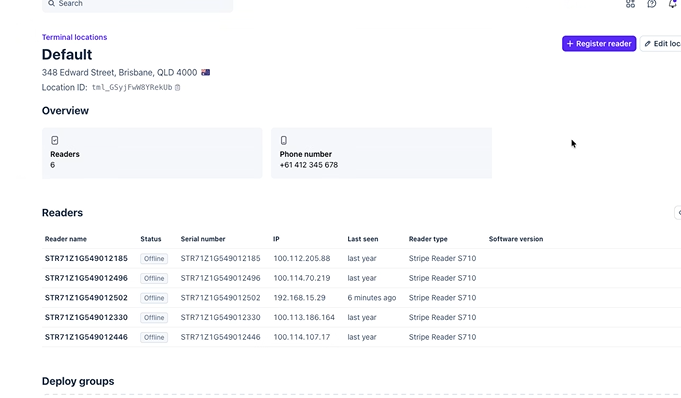
Task: Click the IP column header
Action: tap(276, 239)
